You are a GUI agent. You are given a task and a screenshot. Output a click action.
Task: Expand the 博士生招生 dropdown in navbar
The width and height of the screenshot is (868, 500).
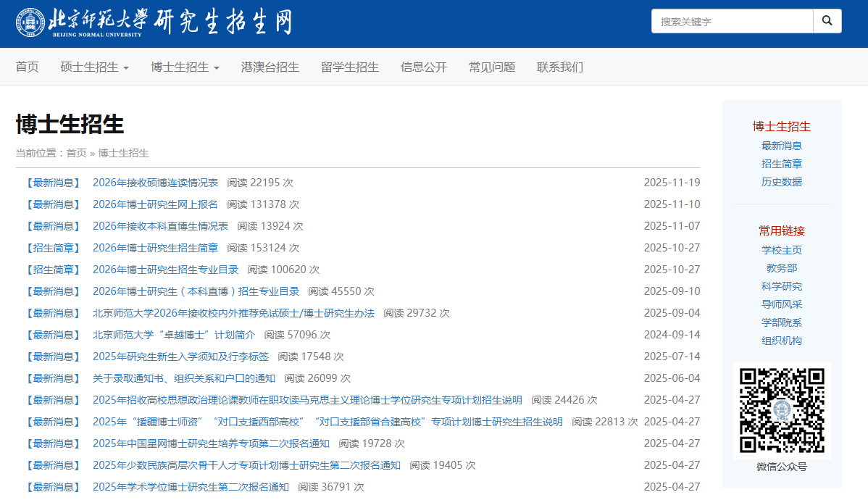(185, 67)
